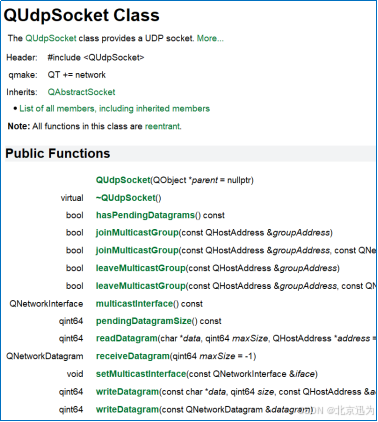Click the 'QT += network' qmake value
The image size is (378, 422).
point(77,75)
